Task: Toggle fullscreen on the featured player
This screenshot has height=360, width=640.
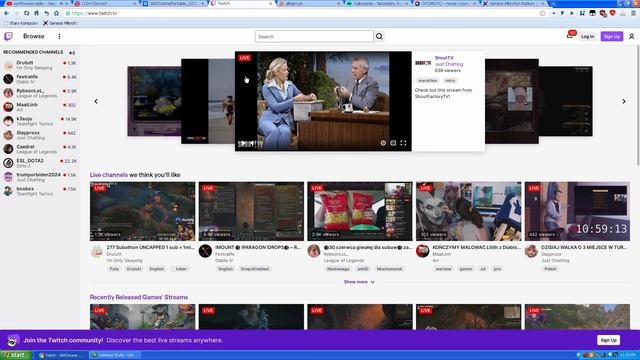Action: coord(403,143)
